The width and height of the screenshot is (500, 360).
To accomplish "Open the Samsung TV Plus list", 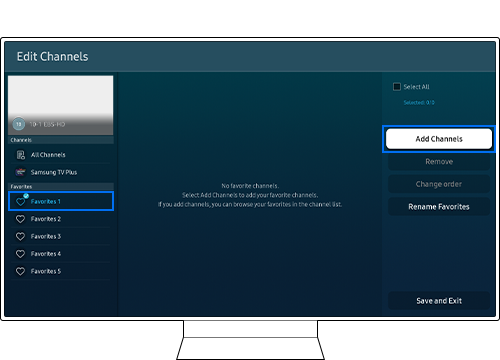I will point(61,172).
